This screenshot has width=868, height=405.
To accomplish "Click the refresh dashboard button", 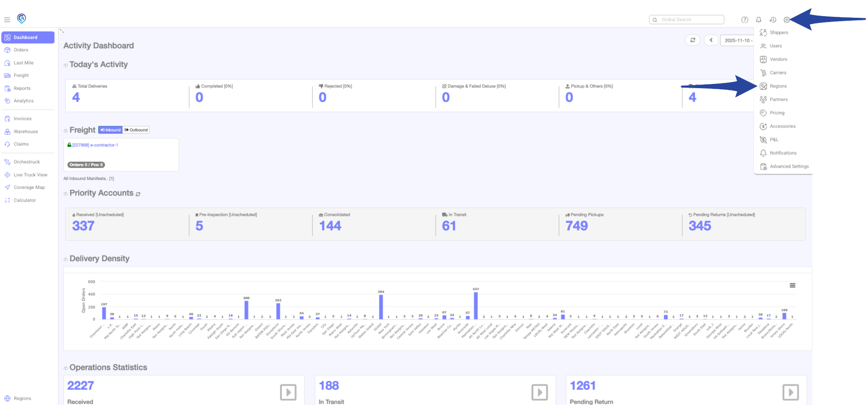I will click(x=693, y=40).
